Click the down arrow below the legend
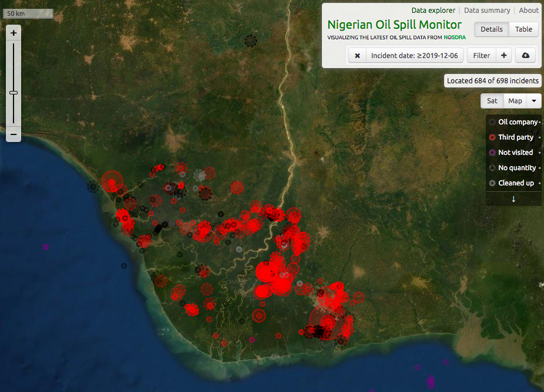The height and width of the screenshot is (392, 544). click(x=513, y=199)
